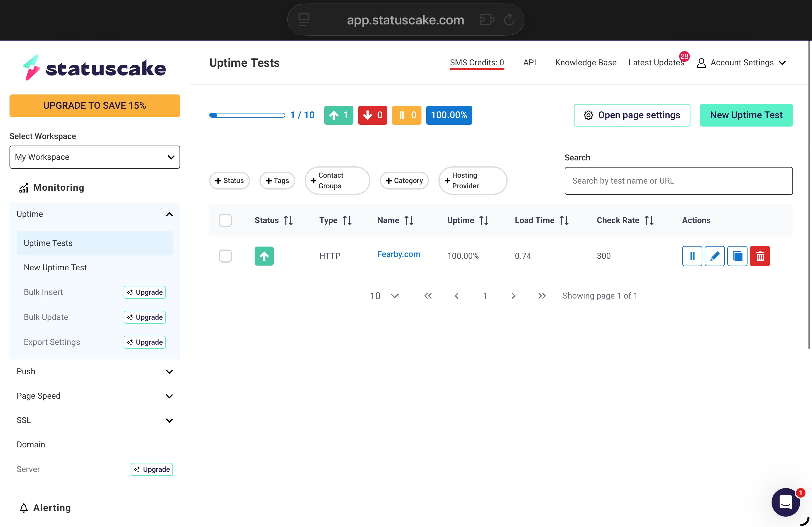Open Export Settings sidebar item
Image resolution: width=812 pixels, height=527 pixels.
pyautogui.click(x=52, y=342)
